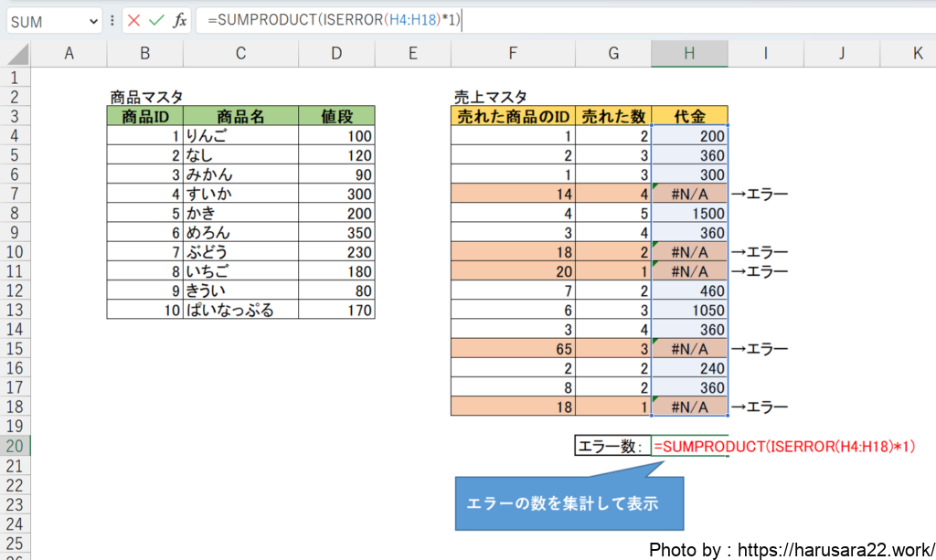This screenshot has width=936, height=560.
Task: Click cell H20 with SUMPRODUCT formula
Action: pos(689,446)
